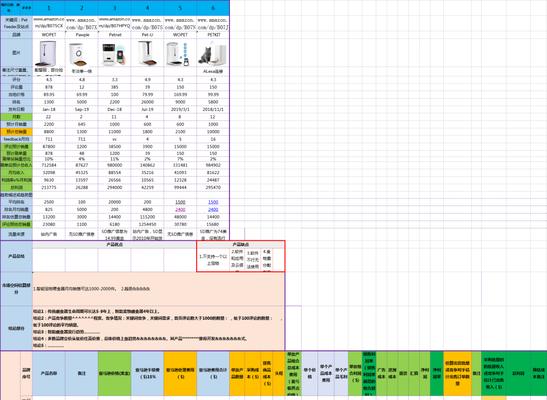
Task: Select the price cell 99.99
Action: (213, 95)
